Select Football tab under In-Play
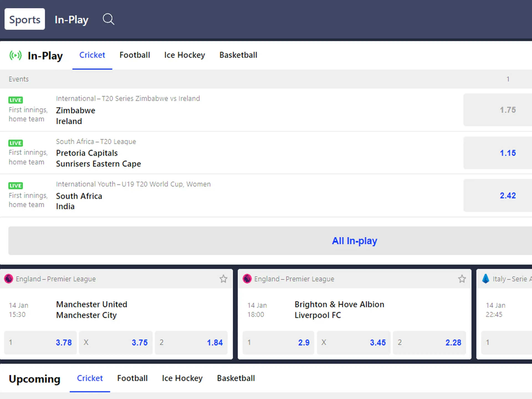The height and width of the screenshot is (399, 532). pyautogui.click(x=135, y=55)
